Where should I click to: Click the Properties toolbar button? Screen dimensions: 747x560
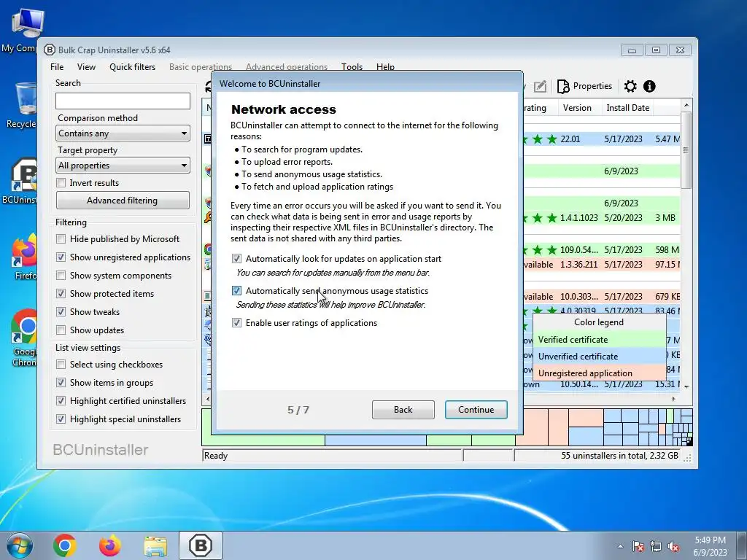pyautogui.click(x=584, y=86)
